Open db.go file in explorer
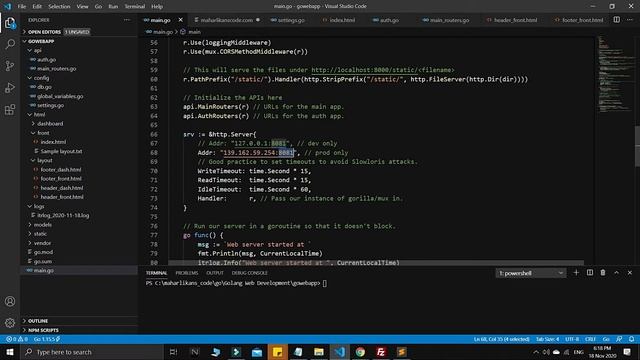 pyautogui.click(x=44, y=87)
